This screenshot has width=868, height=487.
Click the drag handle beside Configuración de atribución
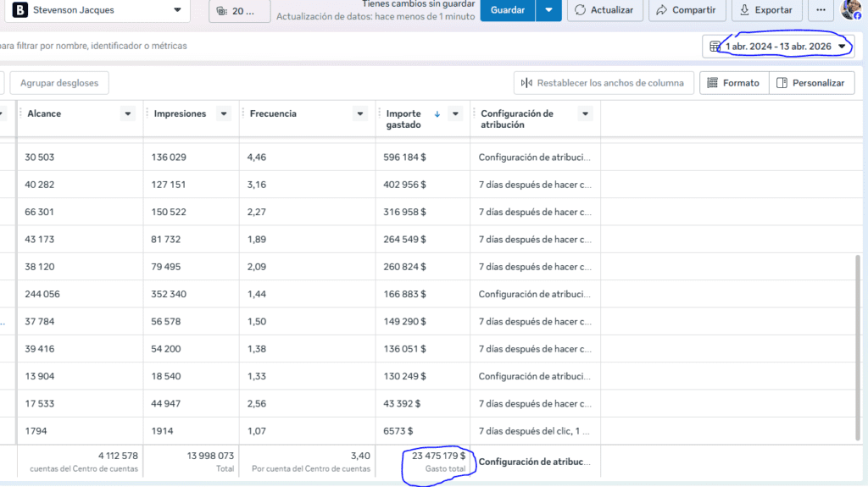click(474, 113)
